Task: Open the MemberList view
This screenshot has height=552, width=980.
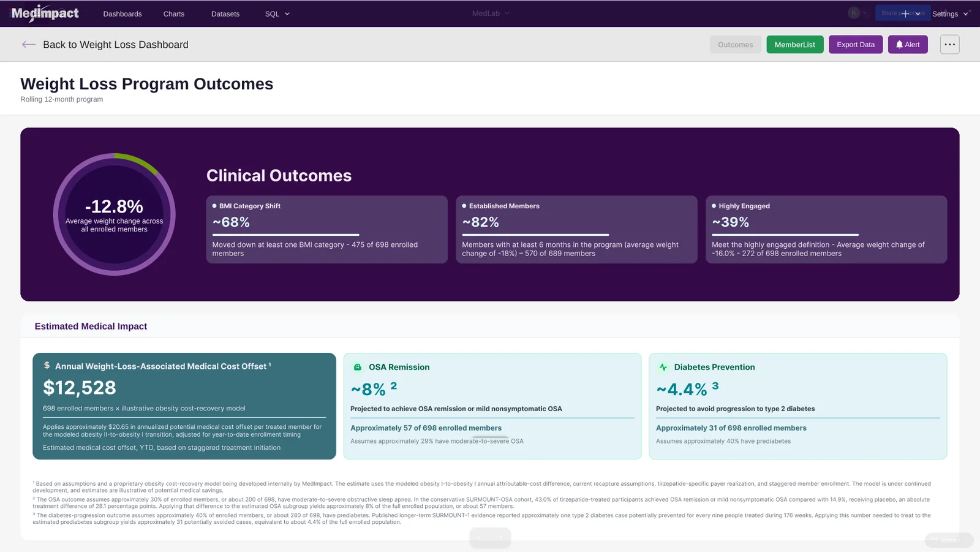Action: (x=795, y=44)
